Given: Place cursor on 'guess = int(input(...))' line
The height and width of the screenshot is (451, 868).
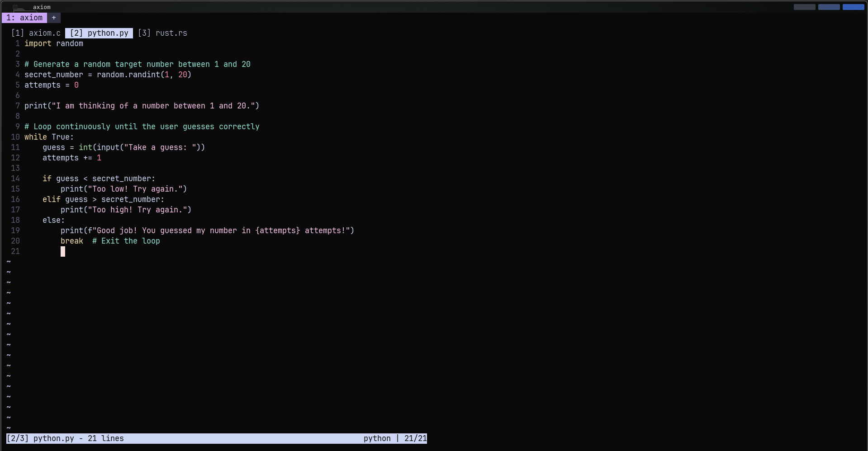Looking at the screenshot, I should tap(124, 147).
